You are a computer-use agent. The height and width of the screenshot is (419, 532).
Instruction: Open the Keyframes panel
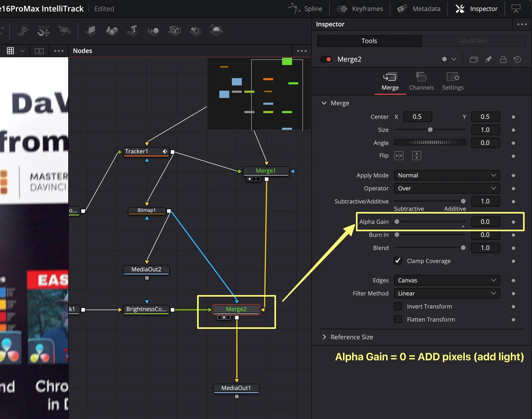coord(359,9)
